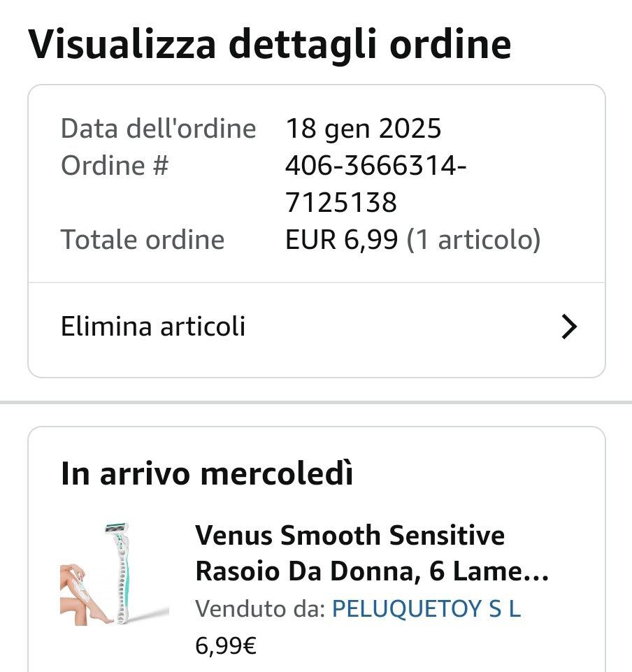Tap the 6,99€ product price
This screenshot has height=672, width=632.
tap(225, 645)
